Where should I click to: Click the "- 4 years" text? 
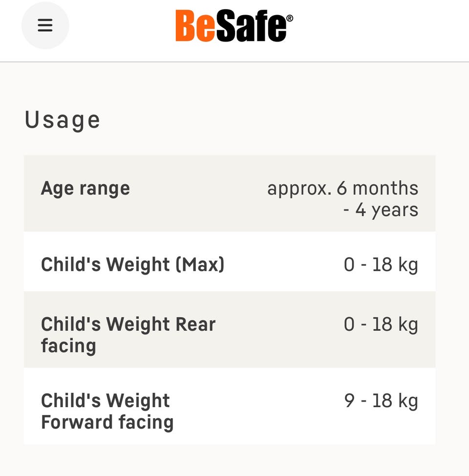coord(381,210)
